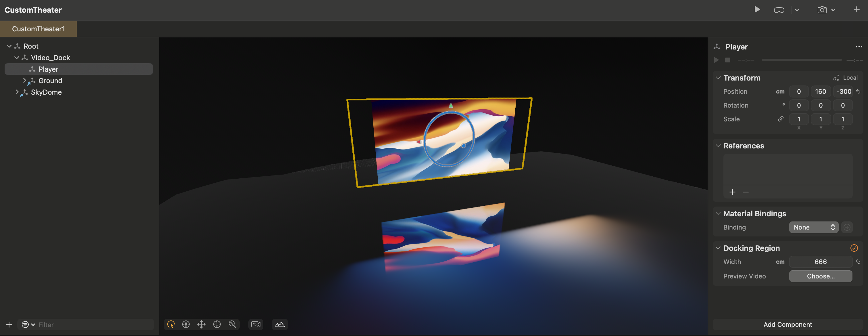Select the Root entity row

click(79, 46)
